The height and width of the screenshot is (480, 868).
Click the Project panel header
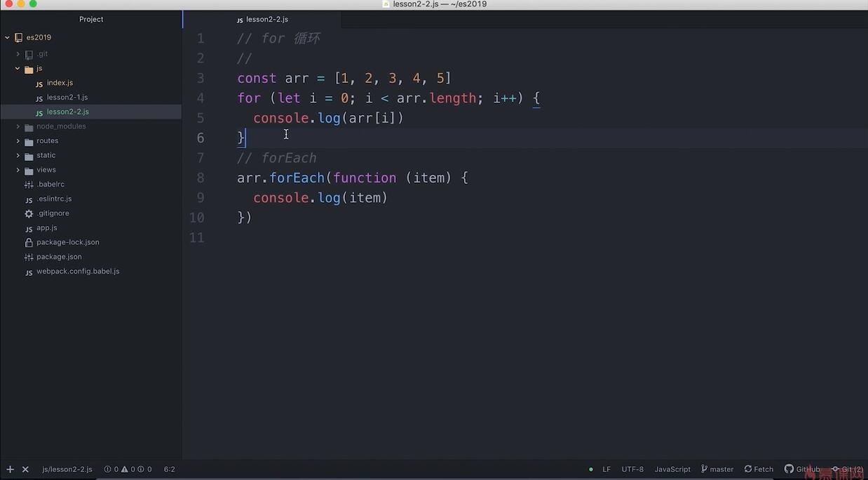[91, 20]
